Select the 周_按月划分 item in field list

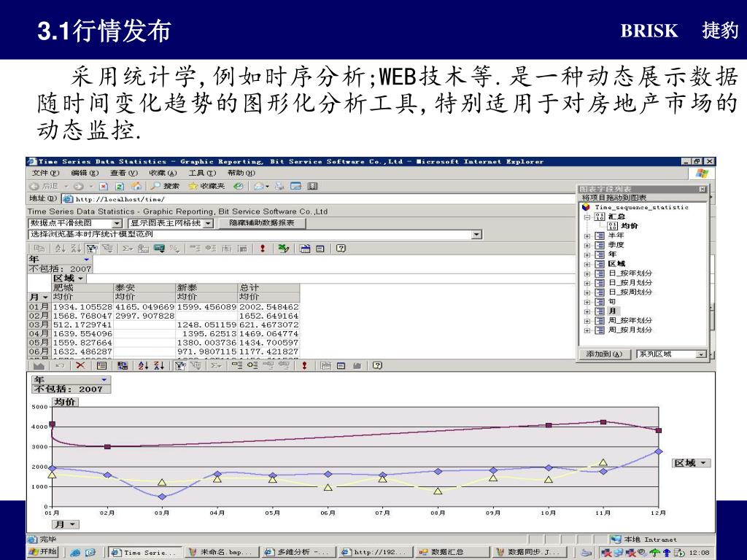click(x=630, y=330)
